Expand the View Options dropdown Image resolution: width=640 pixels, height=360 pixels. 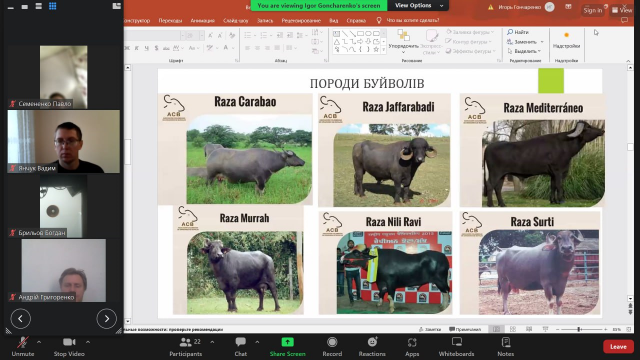coord(418,5)
